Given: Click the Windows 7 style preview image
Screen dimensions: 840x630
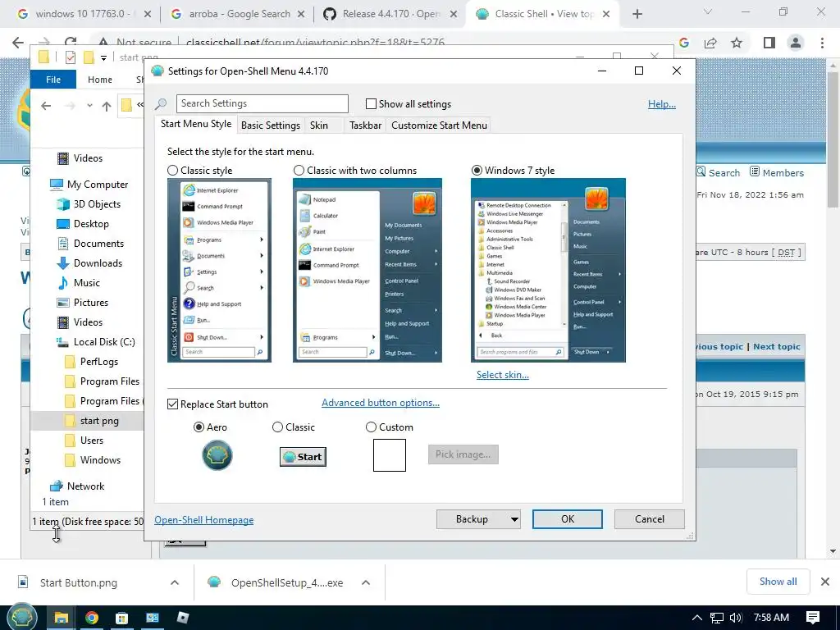Looking at the screenshot, I should [x=548, y=271].
